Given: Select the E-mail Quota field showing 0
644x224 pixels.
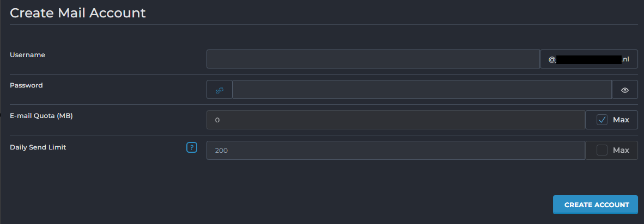Looking at the screenshot, I should 396,120.
